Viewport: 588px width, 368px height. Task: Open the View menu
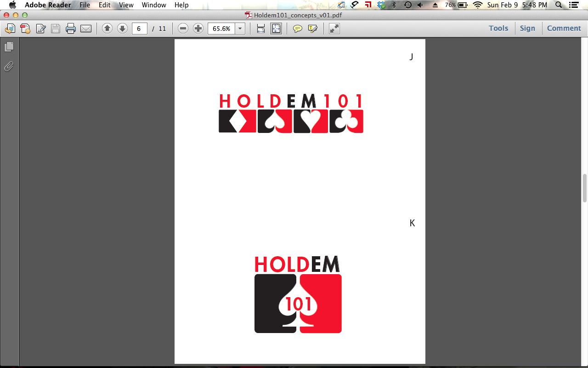pos(126,5)
